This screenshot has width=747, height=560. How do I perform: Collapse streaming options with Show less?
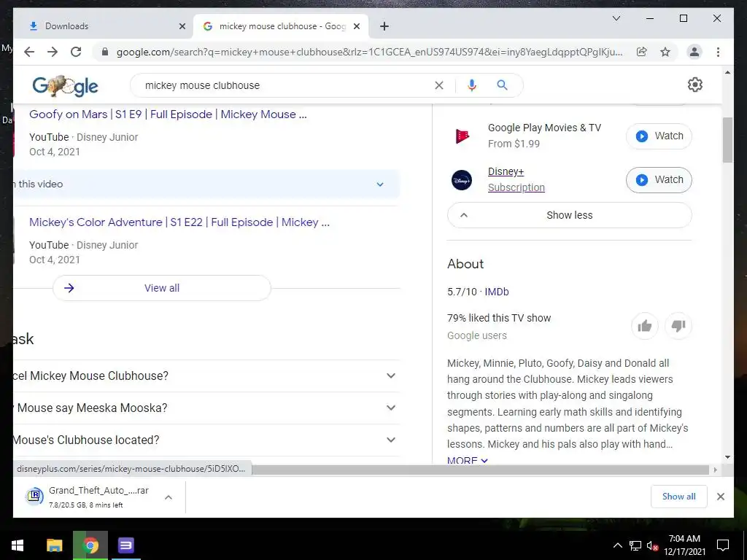569,215
